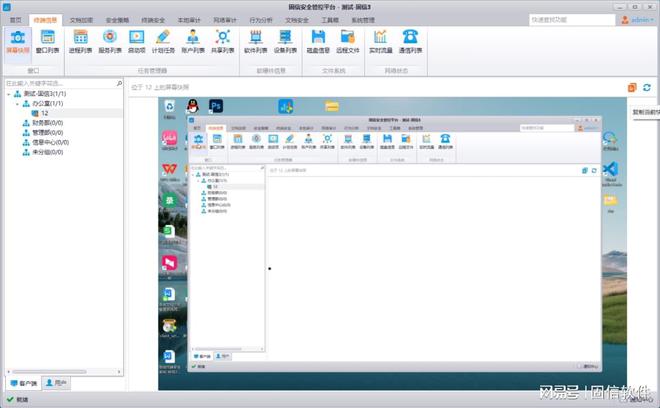Open the 系统管理 ribbon tab

click(363, 20)
